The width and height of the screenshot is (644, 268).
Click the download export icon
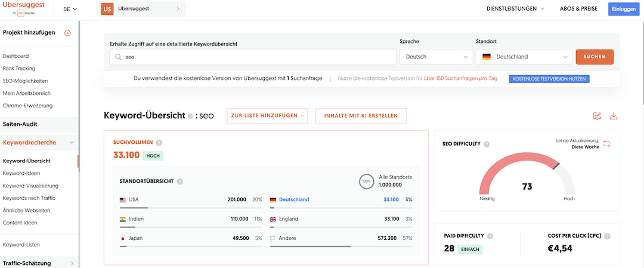614,116
